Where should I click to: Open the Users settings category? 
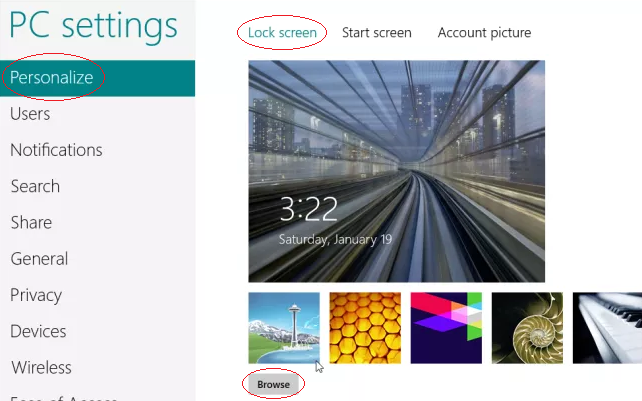(x=30, y=114)
